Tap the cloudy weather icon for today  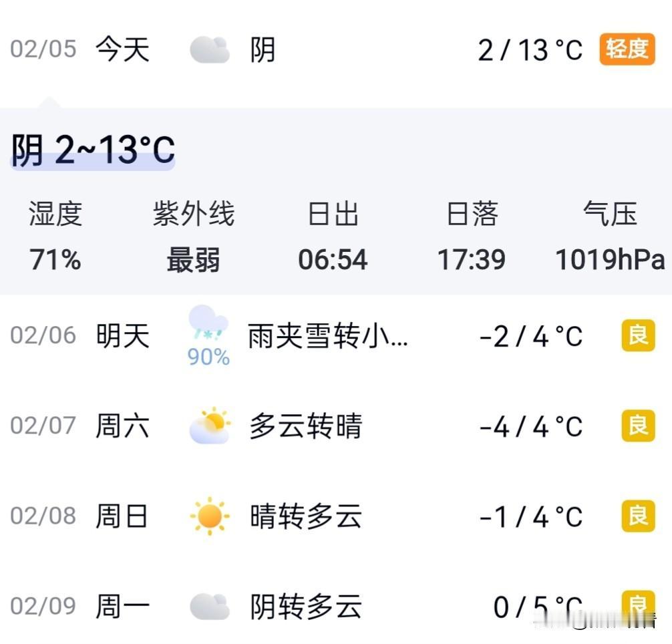[209, 48]
